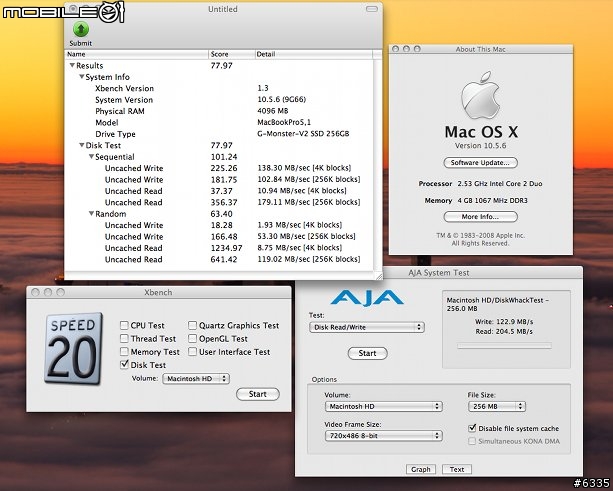This screenshot has width=613, height=491.
Task: Collapse the Results disclosure triangle
Action: tap(72, 65)
